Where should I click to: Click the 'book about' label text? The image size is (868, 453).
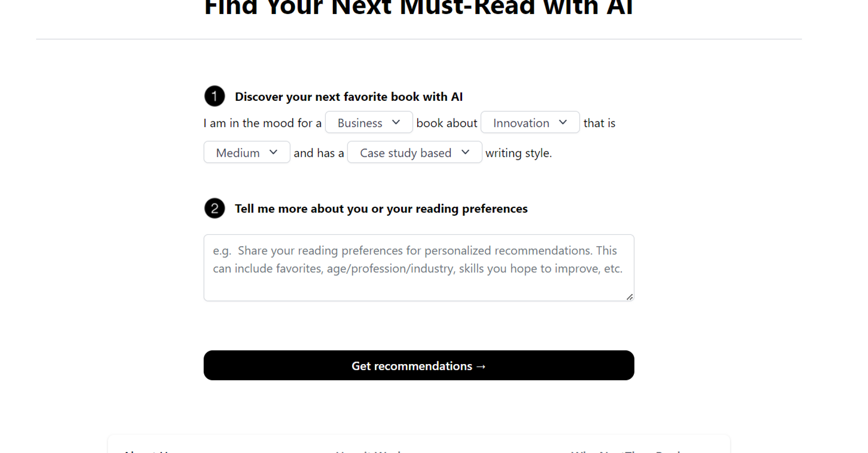(x=447, y=123)
